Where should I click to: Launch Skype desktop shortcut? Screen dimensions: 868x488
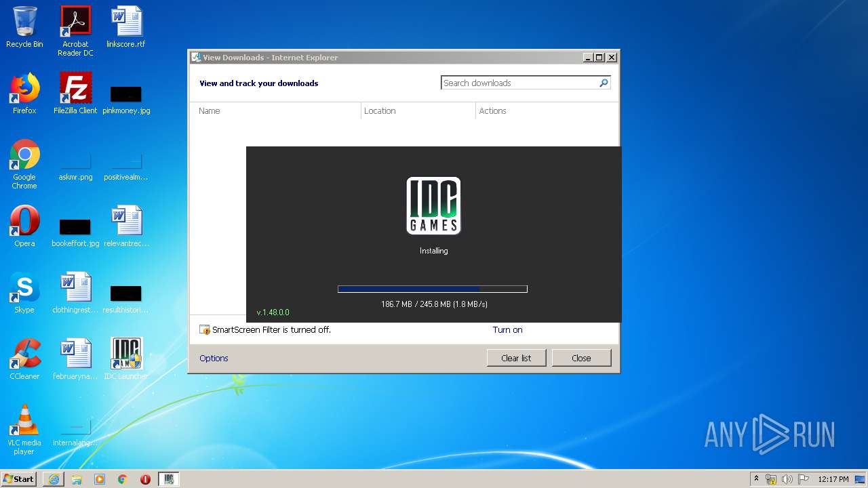click(x=24, y=293)
